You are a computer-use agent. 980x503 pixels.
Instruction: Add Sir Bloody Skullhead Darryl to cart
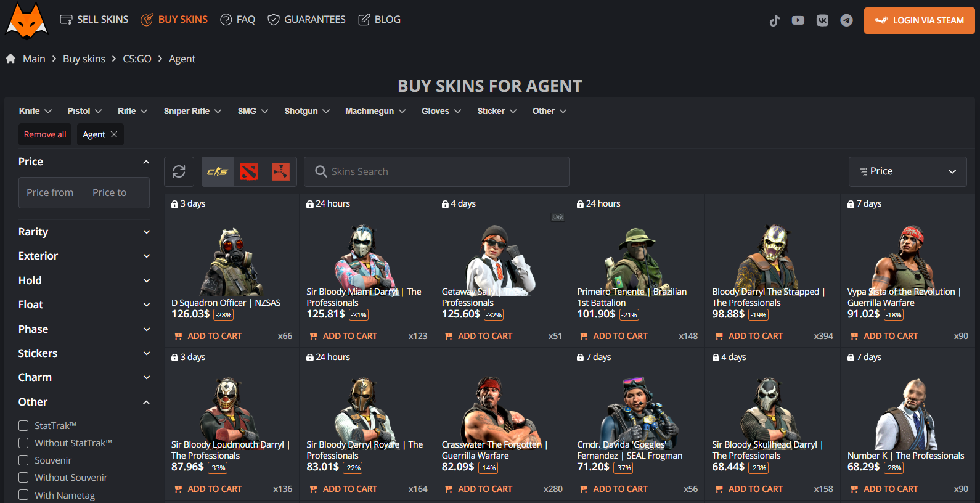click(749, 489)
